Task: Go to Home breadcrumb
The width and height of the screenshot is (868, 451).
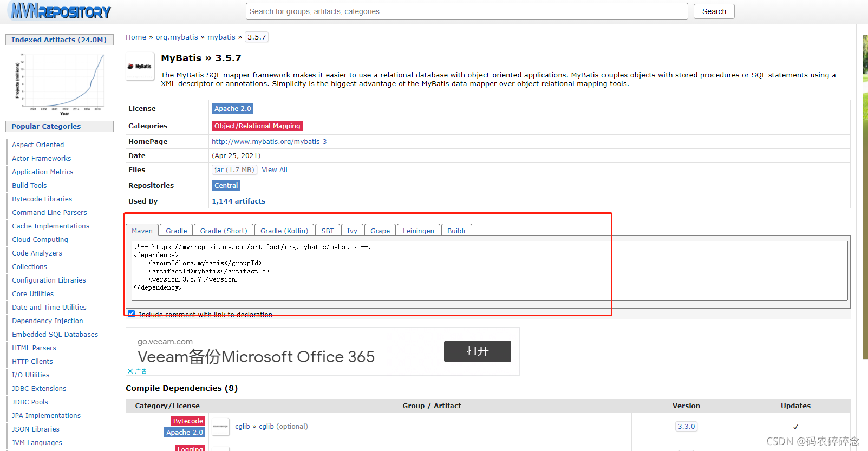Action: [x=136, y=37]
